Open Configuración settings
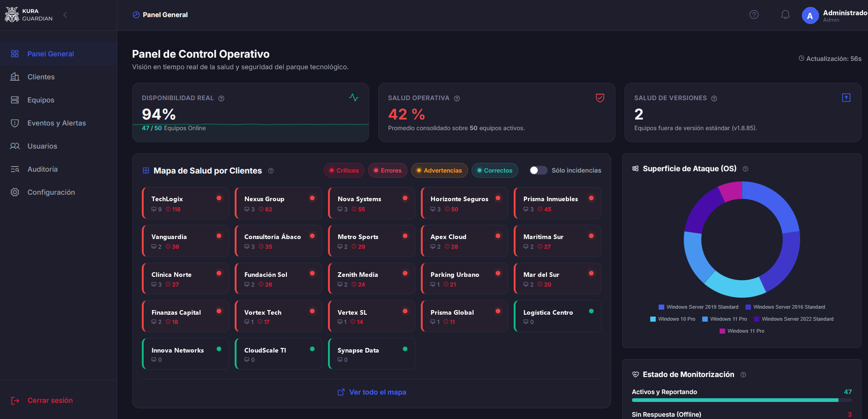868x419 pixels. tap(58, 192)
